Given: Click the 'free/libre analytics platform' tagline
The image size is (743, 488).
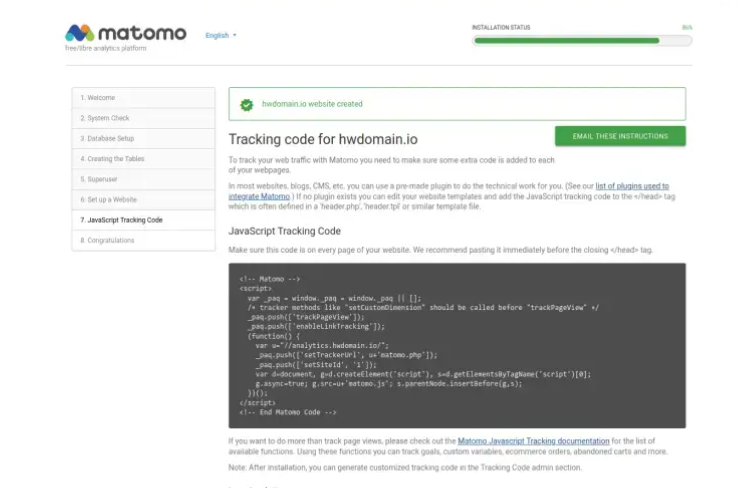Looking at the screenshot, I should (x=106, y=48).
